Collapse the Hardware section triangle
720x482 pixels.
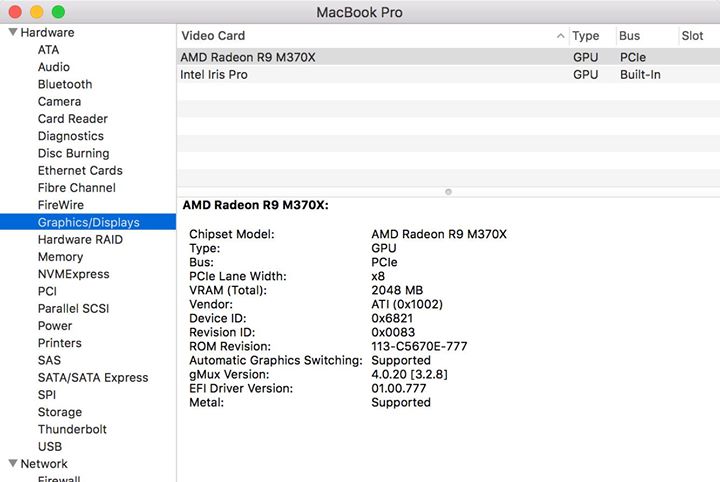[x=13, y=32]
